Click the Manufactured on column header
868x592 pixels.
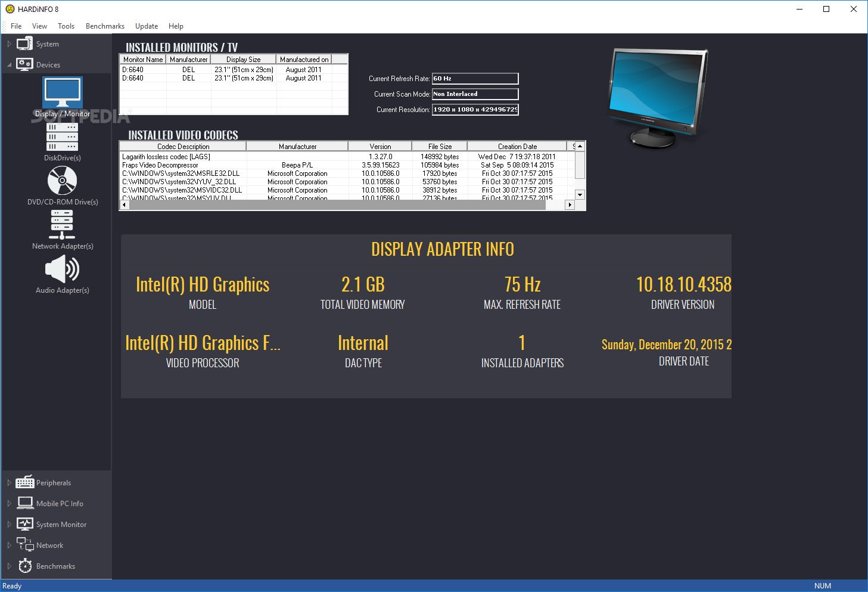[304, 60]
